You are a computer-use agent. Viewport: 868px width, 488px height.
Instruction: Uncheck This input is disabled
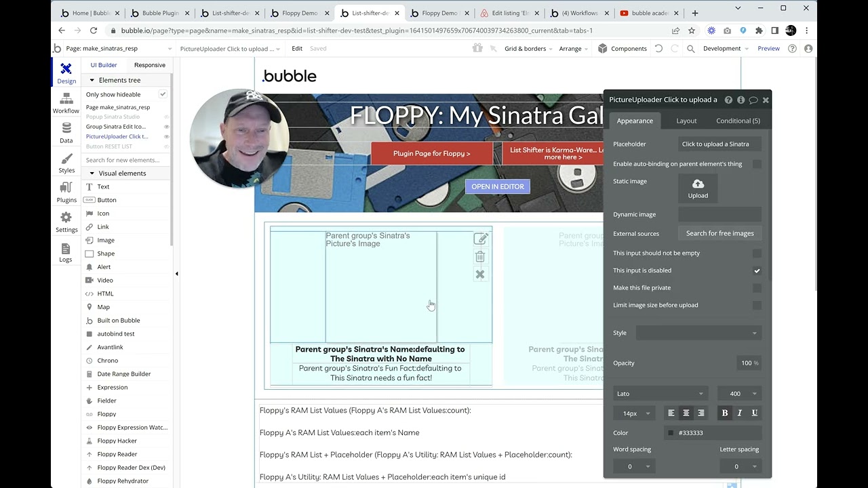tap(757, 270)
